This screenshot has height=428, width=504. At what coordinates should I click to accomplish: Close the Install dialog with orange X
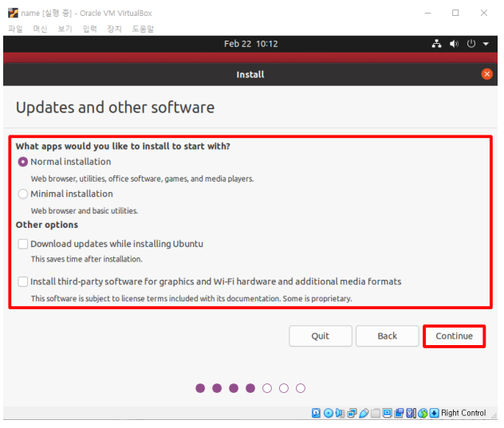point(486,74)
